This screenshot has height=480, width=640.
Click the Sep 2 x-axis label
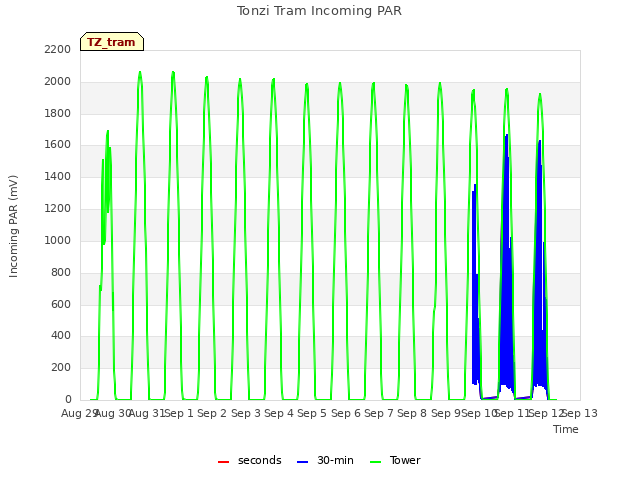click(x=212, y=413)
